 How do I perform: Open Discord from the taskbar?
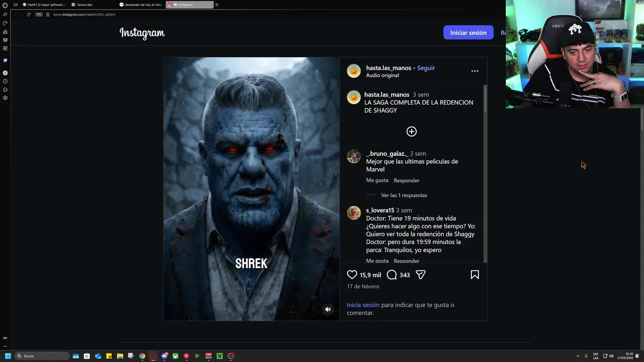(x=164, y=356)
